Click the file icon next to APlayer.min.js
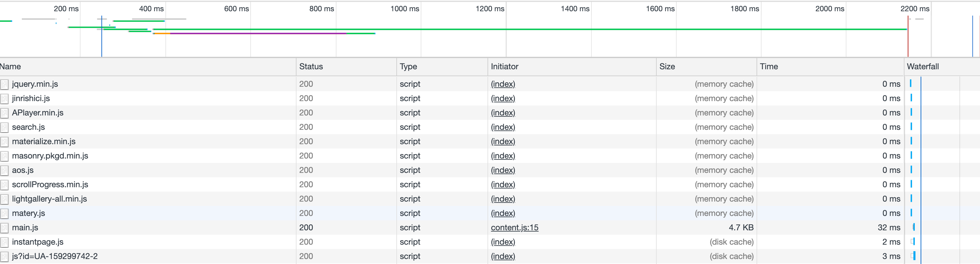980x264 pixels. point(5,113)
